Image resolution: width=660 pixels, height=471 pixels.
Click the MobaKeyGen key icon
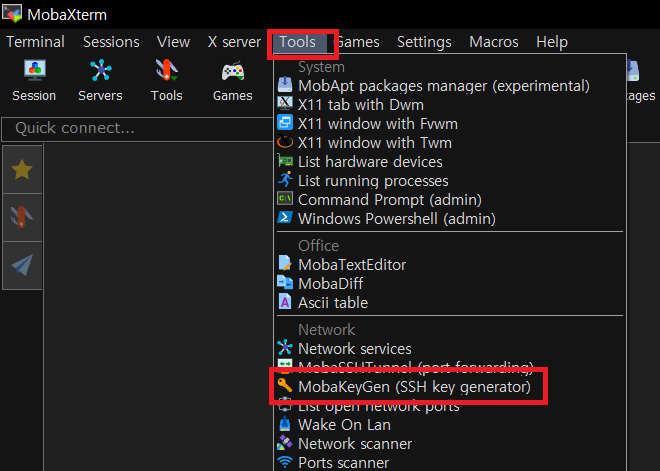pyautogui.click(x=285, y=385)
